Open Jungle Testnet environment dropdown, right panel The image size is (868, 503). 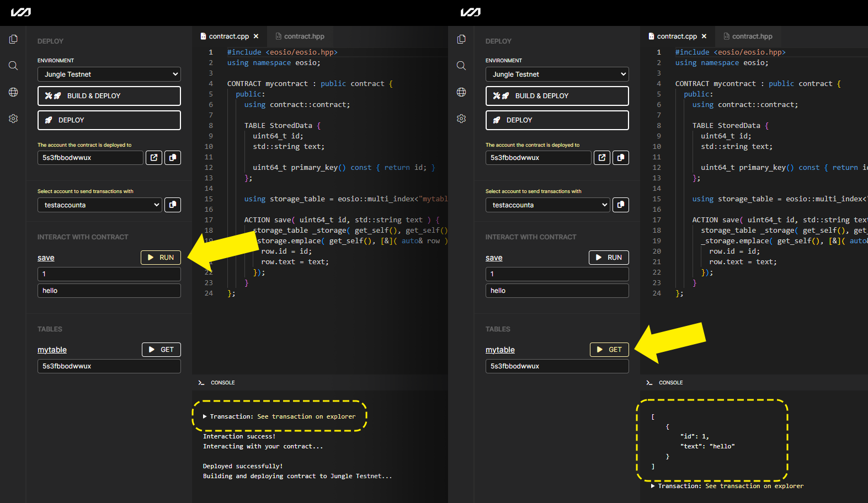click(557, 74)
